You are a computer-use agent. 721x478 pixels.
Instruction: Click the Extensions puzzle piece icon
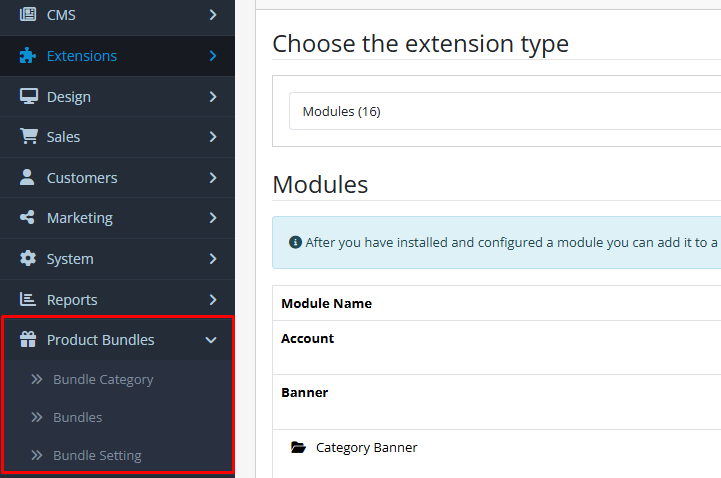point(28,56)
